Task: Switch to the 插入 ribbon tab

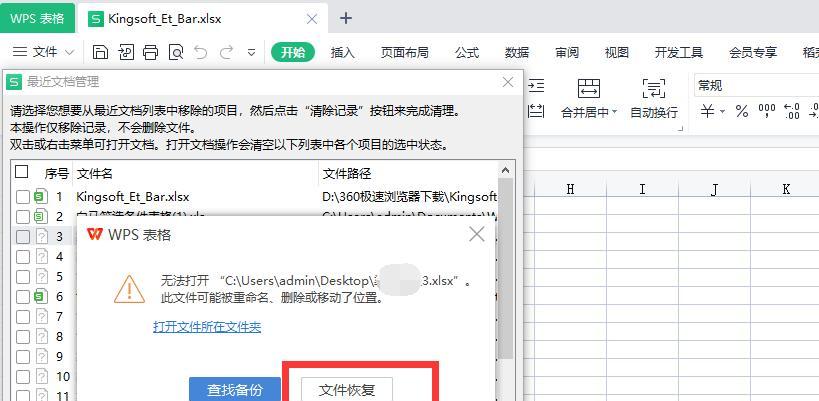Action: tap(343, 52)
